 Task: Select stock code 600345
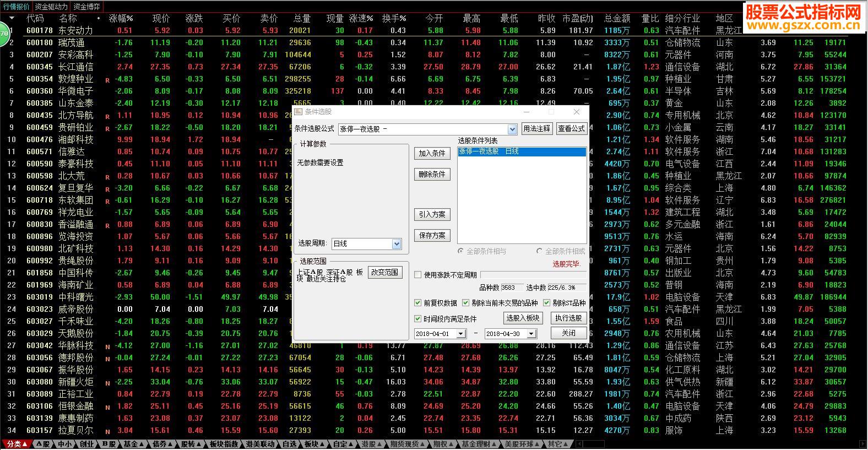coord(40,67)
